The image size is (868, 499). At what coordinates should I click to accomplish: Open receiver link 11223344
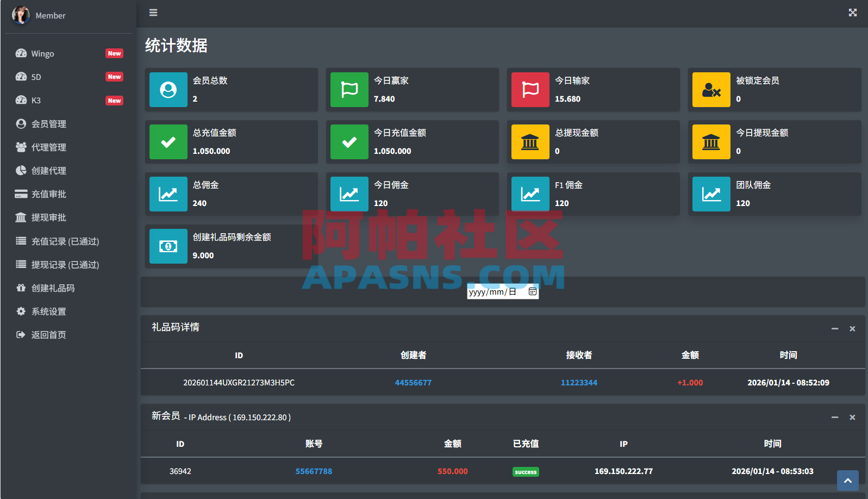tap(579, 383)
